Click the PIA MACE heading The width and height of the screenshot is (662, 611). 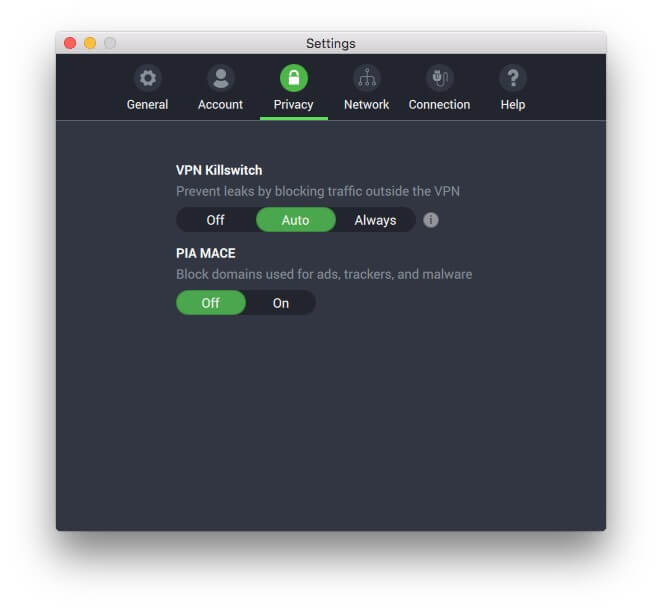[206, 253]
